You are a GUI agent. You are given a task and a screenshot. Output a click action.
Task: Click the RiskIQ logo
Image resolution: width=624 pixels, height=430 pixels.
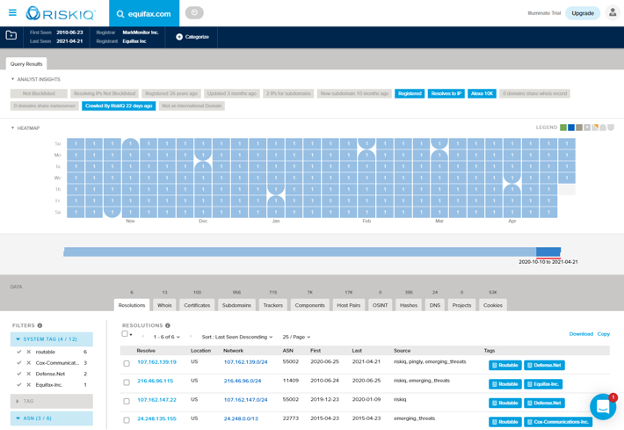click(60, 13)
